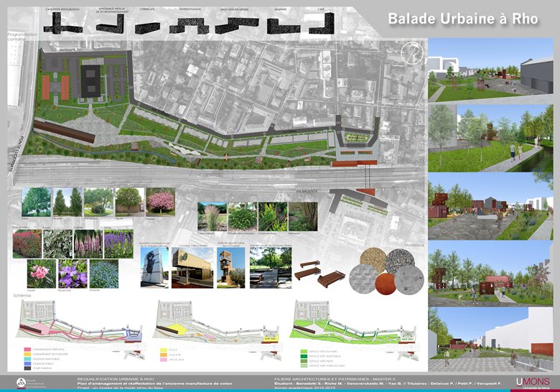Open the top perspective render on the right
This screenshot has height=392, width=560.
pos(490,70)
